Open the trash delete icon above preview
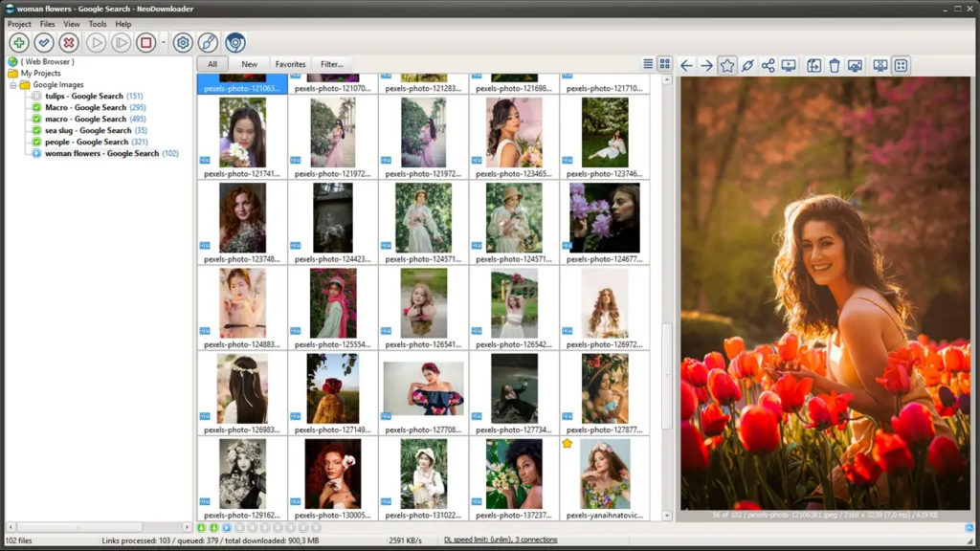980x551 pixels. click(x=835, y=65)
